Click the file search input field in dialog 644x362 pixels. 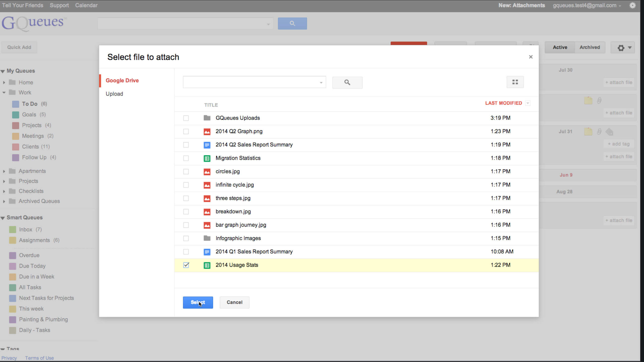point(254,82)
